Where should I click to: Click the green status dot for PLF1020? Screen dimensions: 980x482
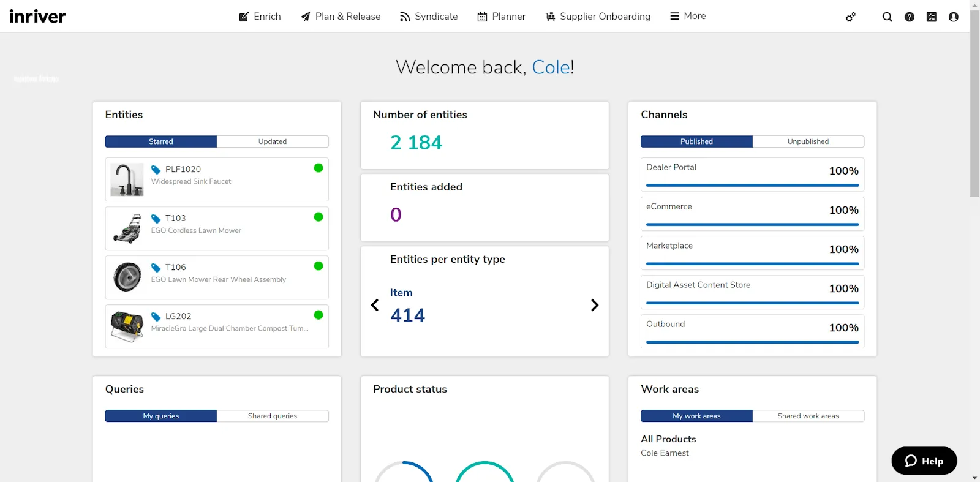click(318, 168)
